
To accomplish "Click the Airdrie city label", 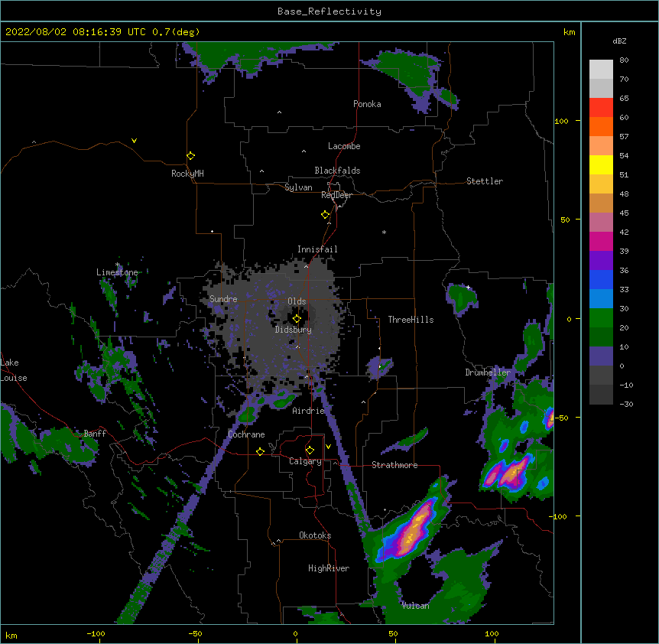I will [x=308, y=411].
